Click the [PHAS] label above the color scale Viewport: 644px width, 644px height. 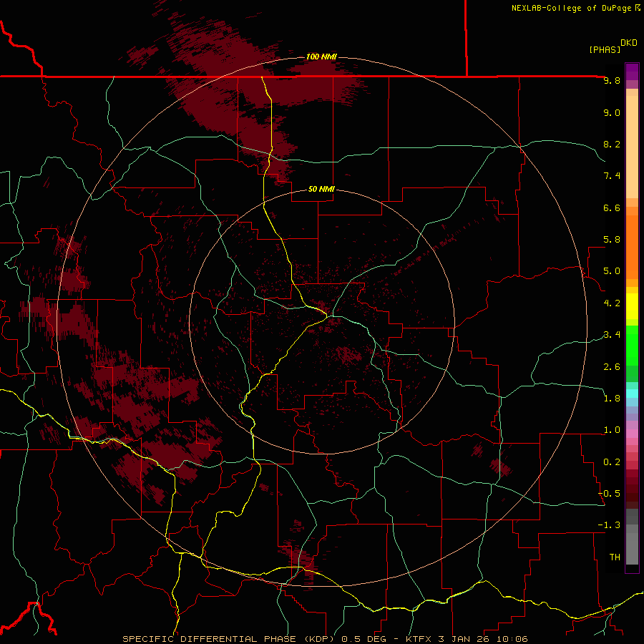coord(605,50)
